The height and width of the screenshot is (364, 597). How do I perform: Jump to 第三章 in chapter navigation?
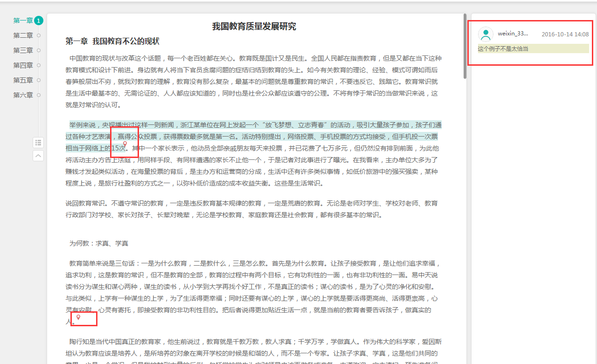point(23,50)
